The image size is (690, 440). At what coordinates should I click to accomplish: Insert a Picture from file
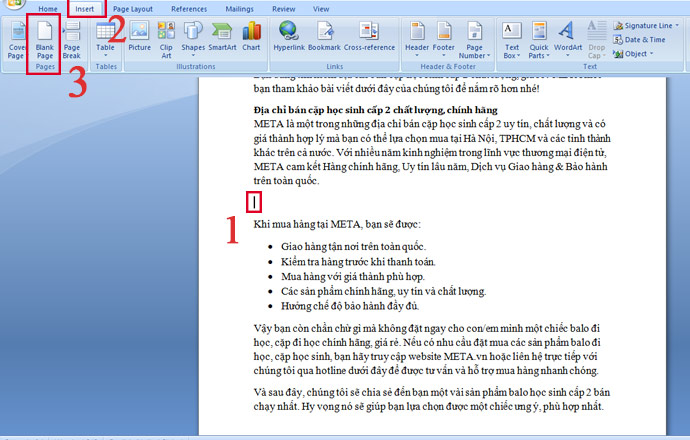point(139,37)
